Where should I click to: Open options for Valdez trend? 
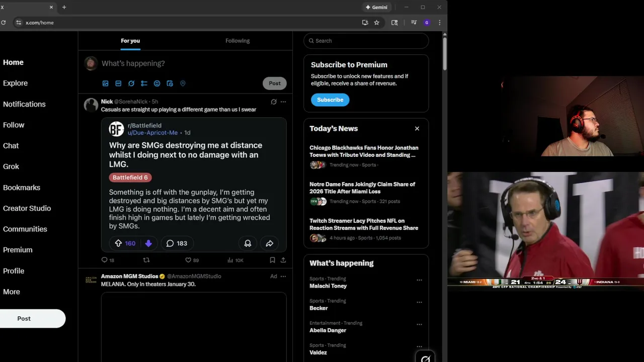[419, 346]
